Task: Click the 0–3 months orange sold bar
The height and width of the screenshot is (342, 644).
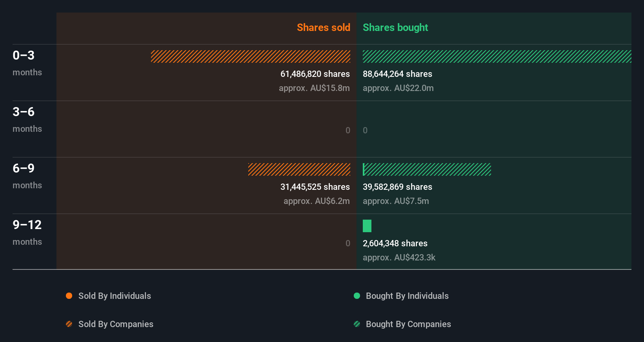Action: point(251,56)
